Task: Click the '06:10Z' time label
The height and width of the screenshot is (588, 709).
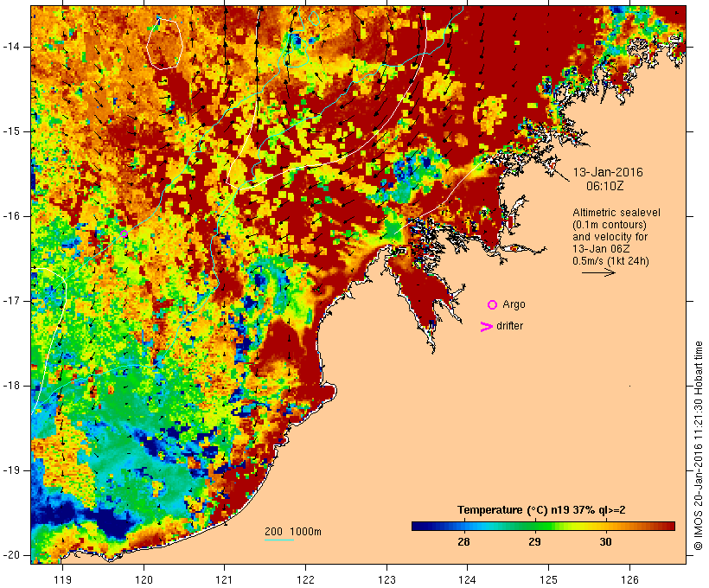Action: 605,186
